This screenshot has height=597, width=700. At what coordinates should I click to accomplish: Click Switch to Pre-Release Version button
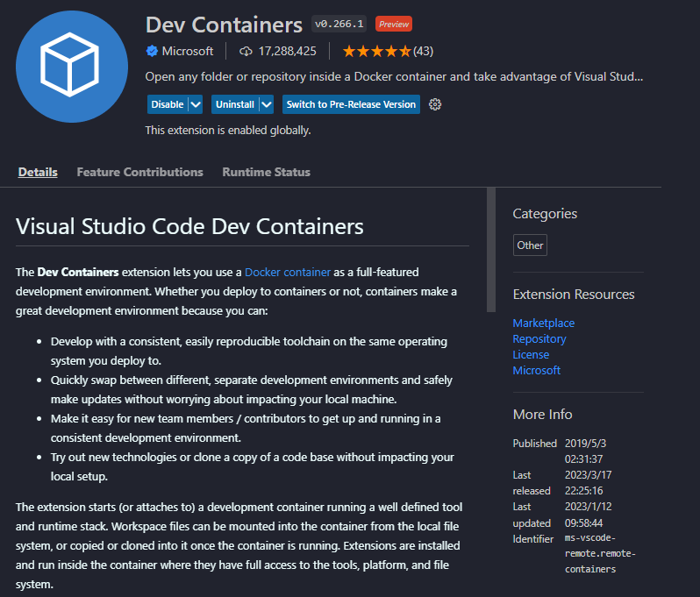[351, 104]
